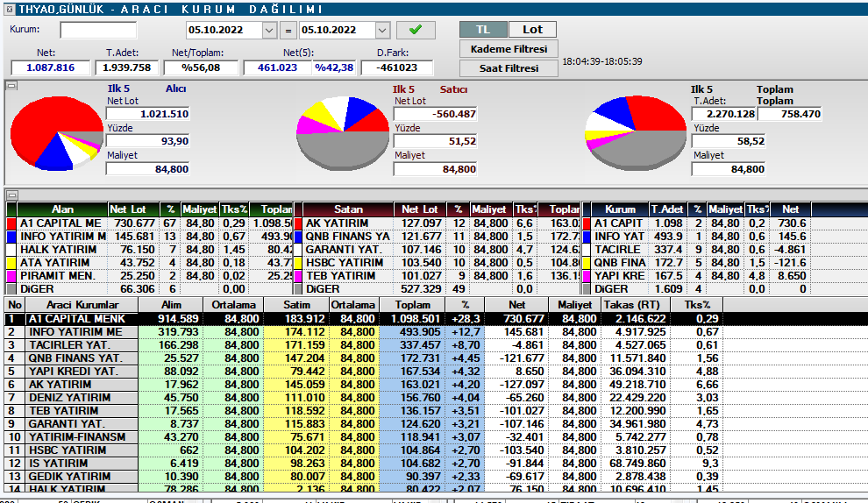
Task: Sort main table by Tks% column
Action: pos(696,305)
